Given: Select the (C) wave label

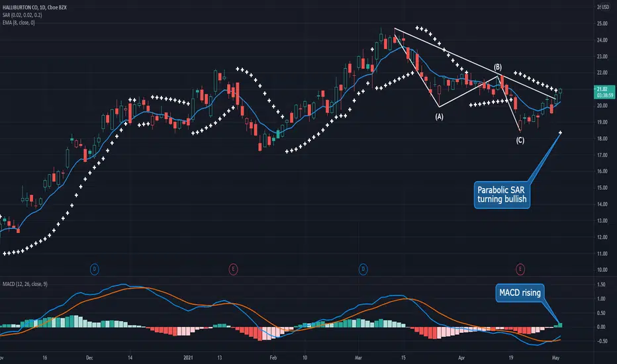Looking at the screenshot, I should [x=520, y=140].
